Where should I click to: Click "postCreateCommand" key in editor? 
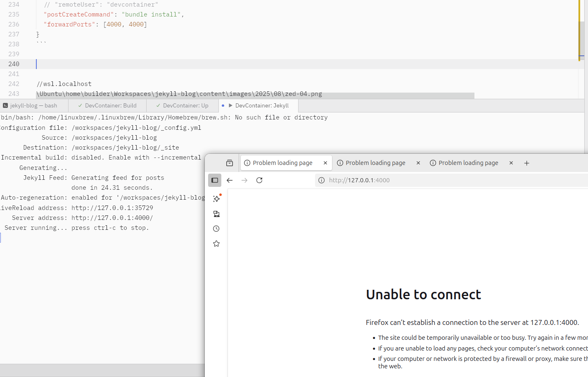pyautogui.click(x=78, y=14)
